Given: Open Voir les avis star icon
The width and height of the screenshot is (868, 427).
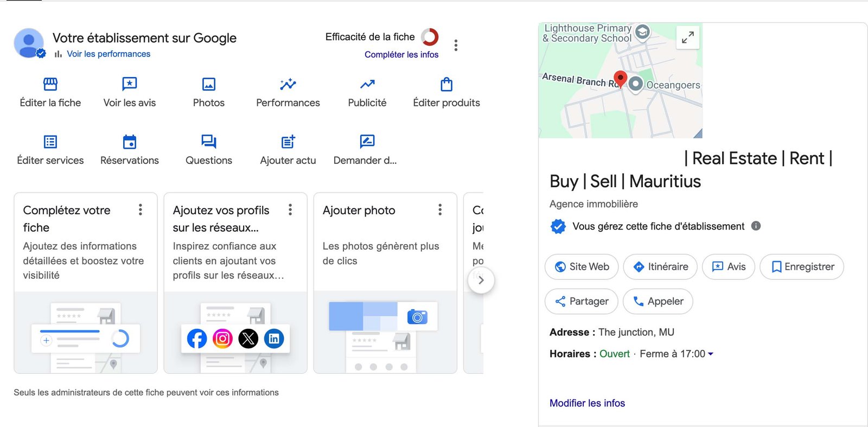Looking at the screenshot, I should pyautogui.click(x=130, y=84).
